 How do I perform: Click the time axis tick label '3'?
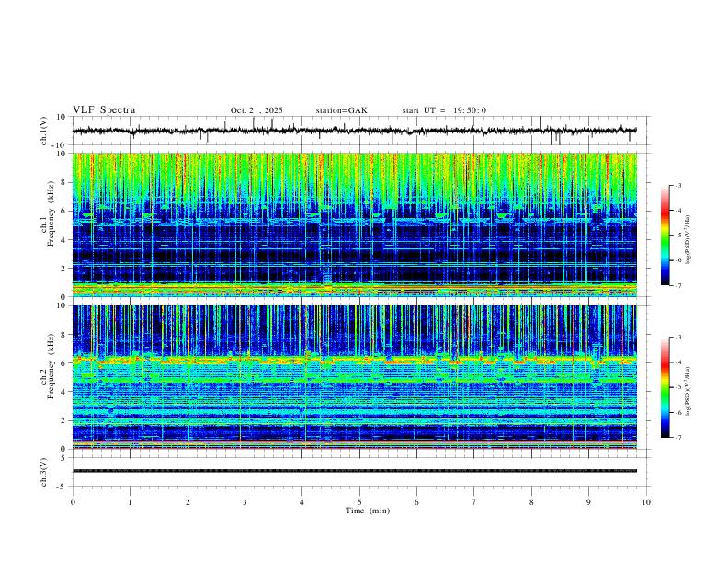(x=245, y=502)
